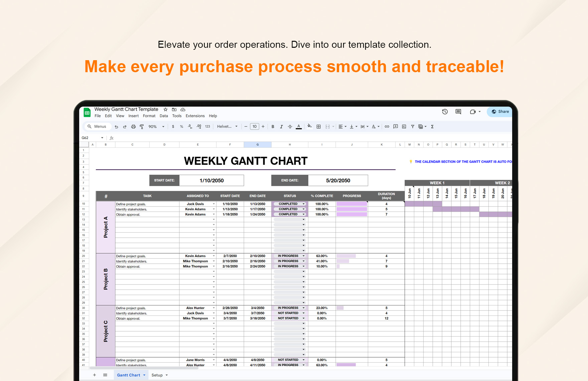Click the Insert link icon
The width and height of the screenshot is (588, 381).
[x=387, y=127]
